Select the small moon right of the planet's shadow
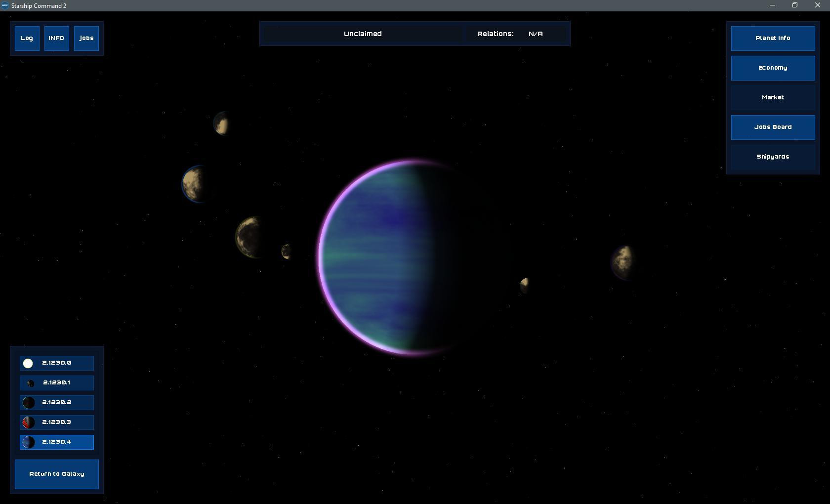 click(x=524, y=285)
